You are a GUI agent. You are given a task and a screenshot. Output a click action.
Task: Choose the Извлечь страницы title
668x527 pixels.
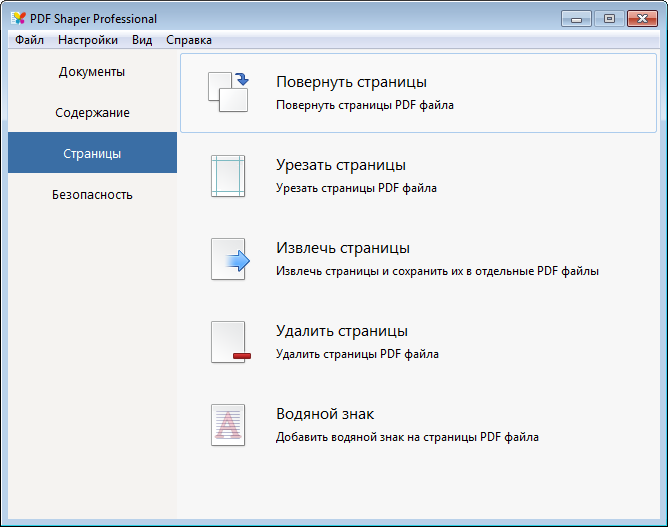click(343, 248)
